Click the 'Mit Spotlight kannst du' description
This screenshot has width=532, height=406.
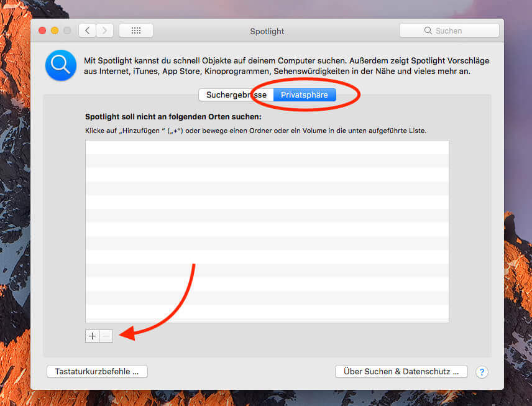pos(287,66)
